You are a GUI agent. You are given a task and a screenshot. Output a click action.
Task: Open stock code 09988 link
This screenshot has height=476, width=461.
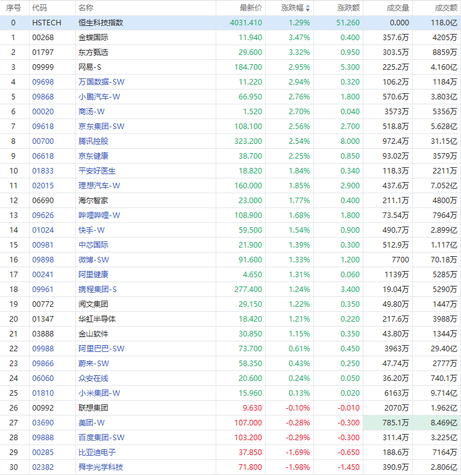tap(43, 349)
